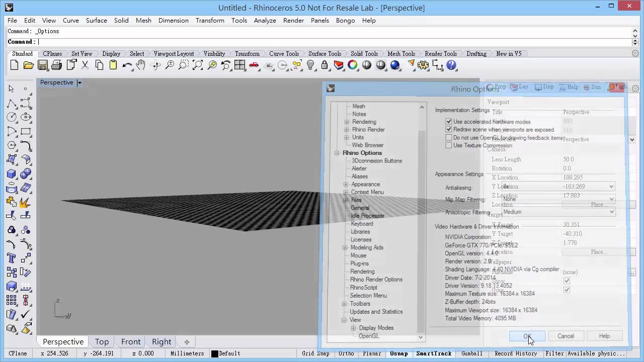Collapse the Rhino Options tree node

coord(337,153)
